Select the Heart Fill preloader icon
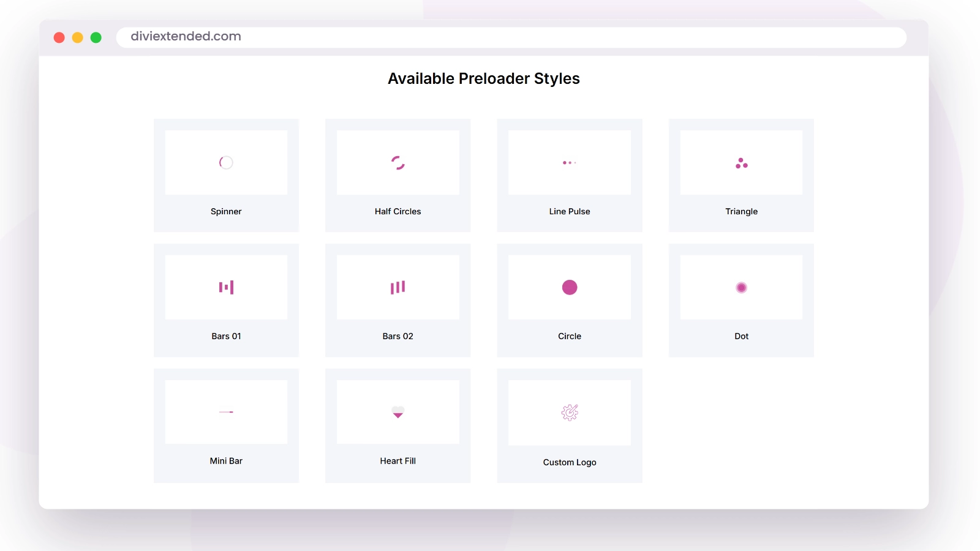This screenshot has height=551, width=980. 398,412
